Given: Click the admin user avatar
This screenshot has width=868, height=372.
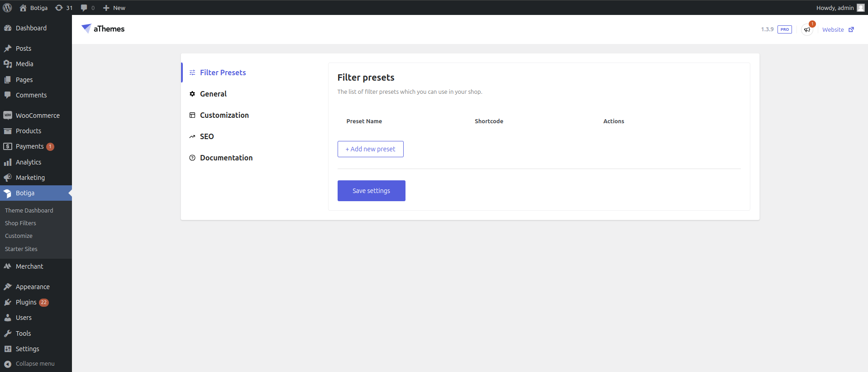Looking at the screenshot, I should [x=860, y=8].
